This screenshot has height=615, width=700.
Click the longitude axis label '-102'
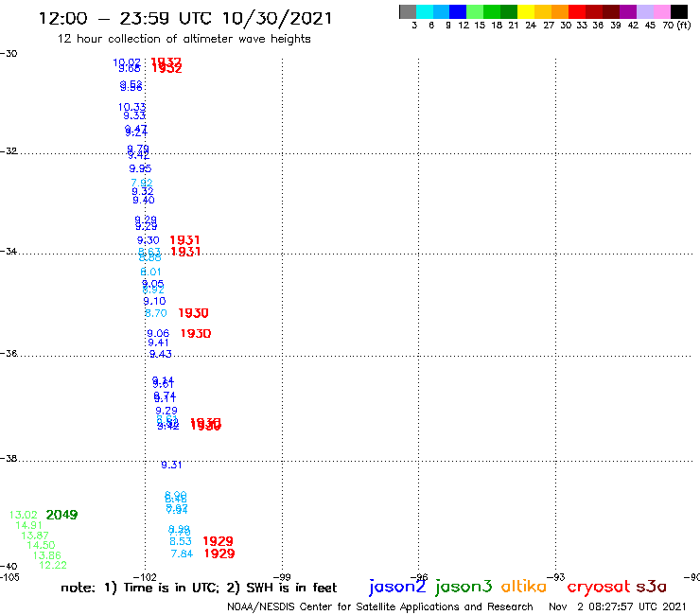pyautogui.click(x=145, y=577)
